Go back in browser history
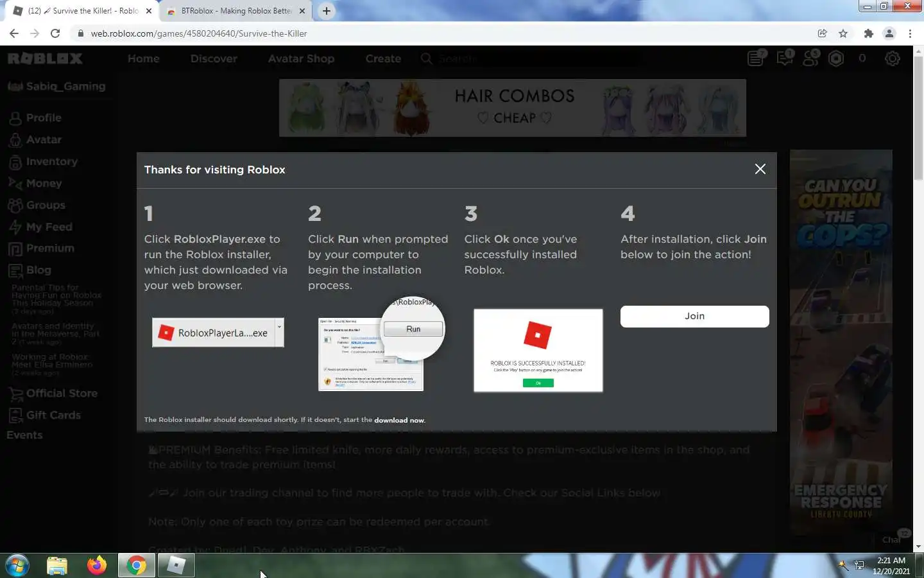The width and height of the screenshot is (924, 578). (x=14, y=33)
